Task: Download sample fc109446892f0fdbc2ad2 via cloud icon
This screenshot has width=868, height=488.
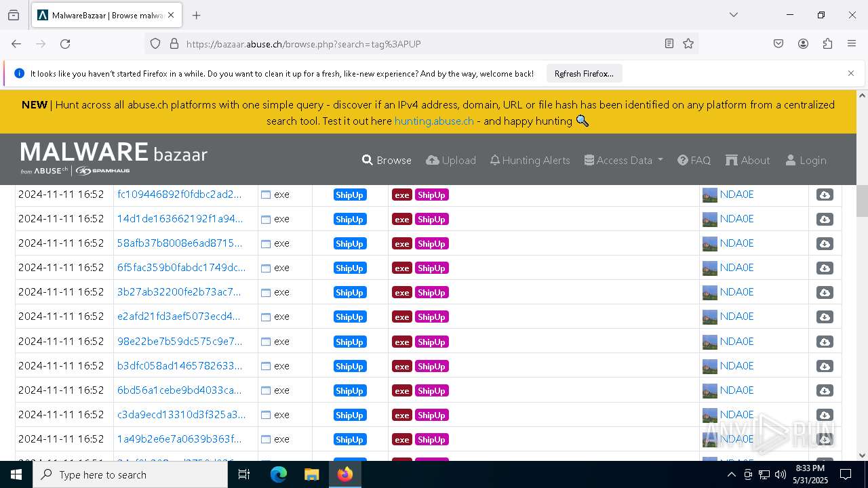Action: tap(825, 195)
